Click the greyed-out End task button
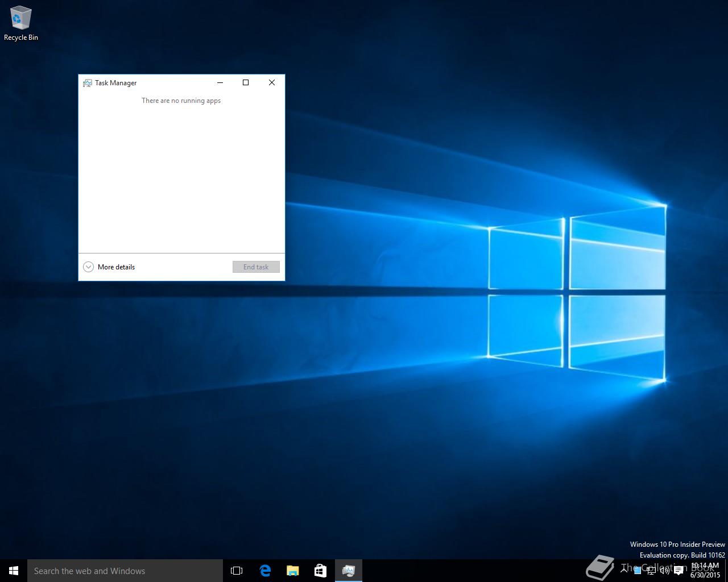728x582 pixels. [256, 267]
